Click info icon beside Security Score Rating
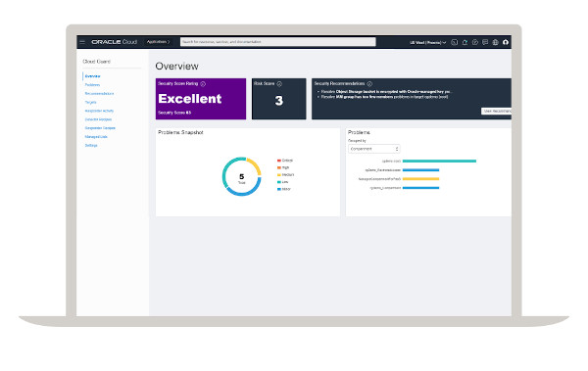 coord(203,84)
